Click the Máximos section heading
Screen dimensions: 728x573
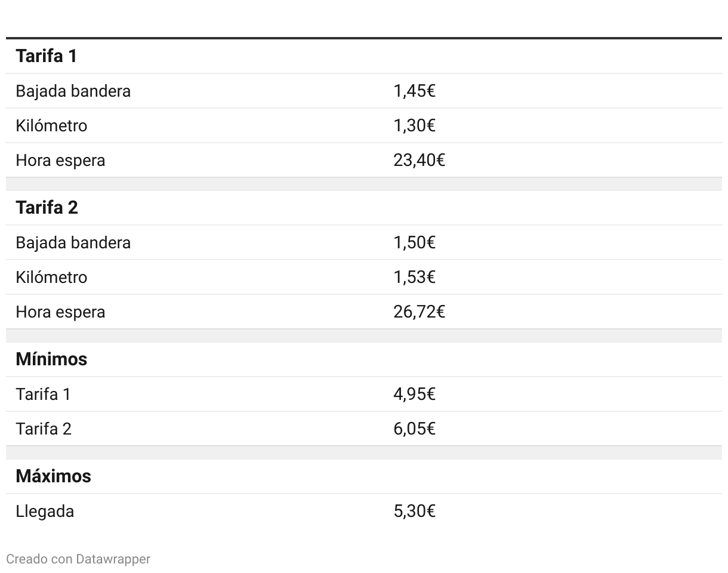[x=53, y=476]
